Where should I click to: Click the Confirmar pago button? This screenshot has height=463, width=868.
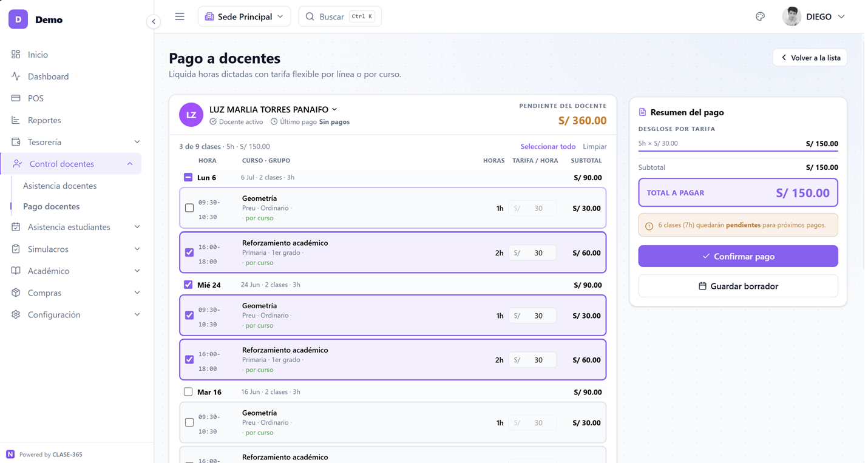pyautogui.click(x=738, y=256)
